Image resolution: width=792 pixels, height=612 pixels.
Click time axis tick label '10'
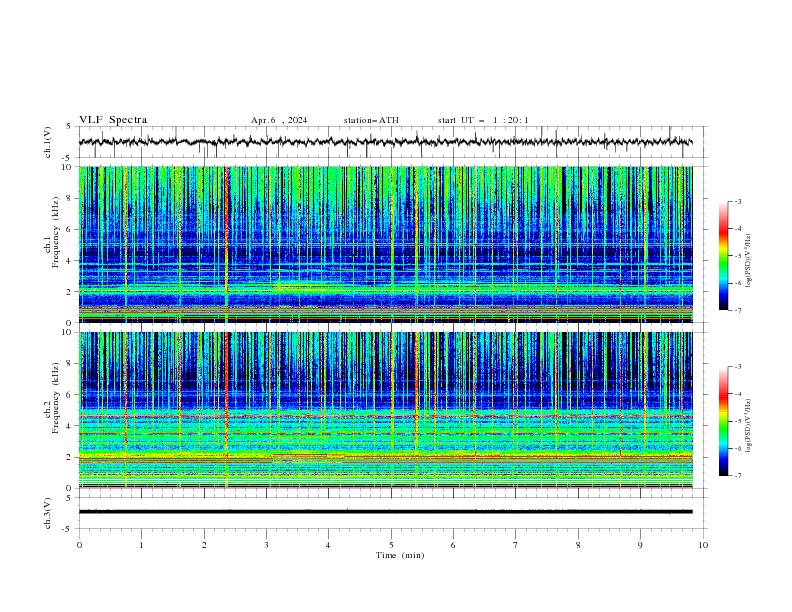703,545
